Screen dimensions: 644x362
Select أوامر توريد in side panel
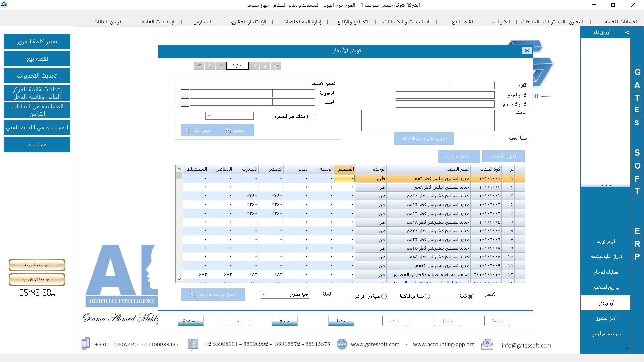(606, 241)
